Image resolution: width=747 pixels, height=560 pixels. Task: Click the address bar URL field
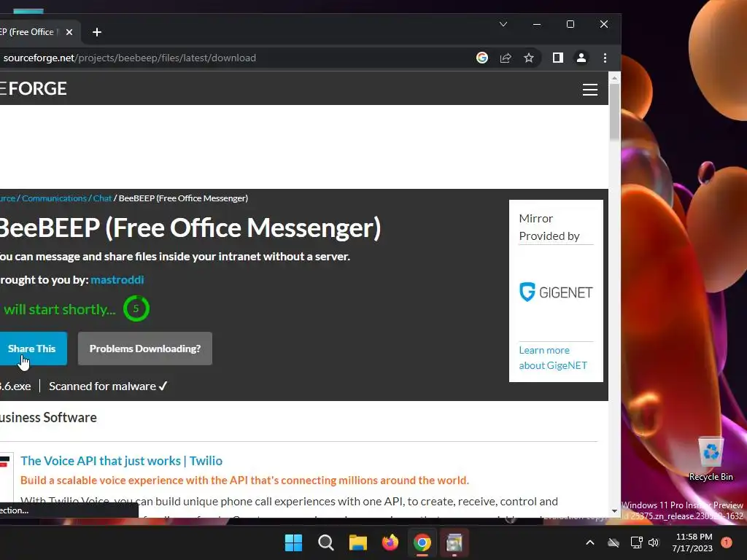click(x=130, y=58)
